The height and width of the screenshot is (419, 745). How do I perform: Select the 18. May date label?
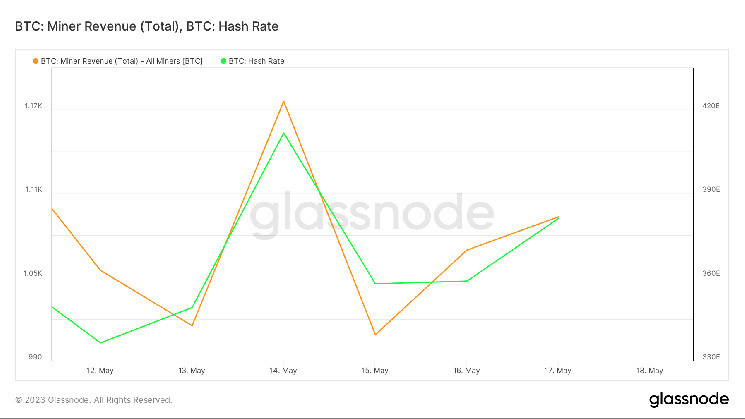(x=648, y=370)
